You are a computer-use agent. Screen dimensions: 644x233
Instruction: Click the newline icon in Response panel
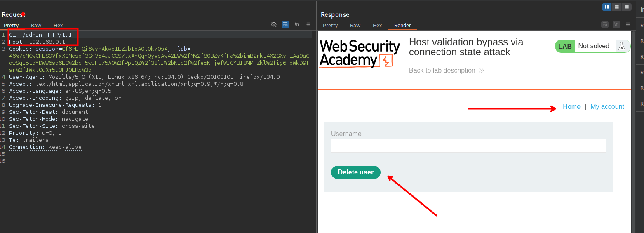pyautogui.click(x=616, y=25)
